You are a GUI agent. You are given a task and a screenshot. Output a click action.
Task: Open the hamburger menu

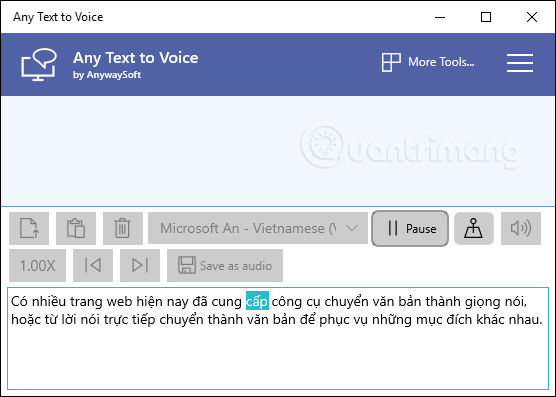(x=519, y=63)
